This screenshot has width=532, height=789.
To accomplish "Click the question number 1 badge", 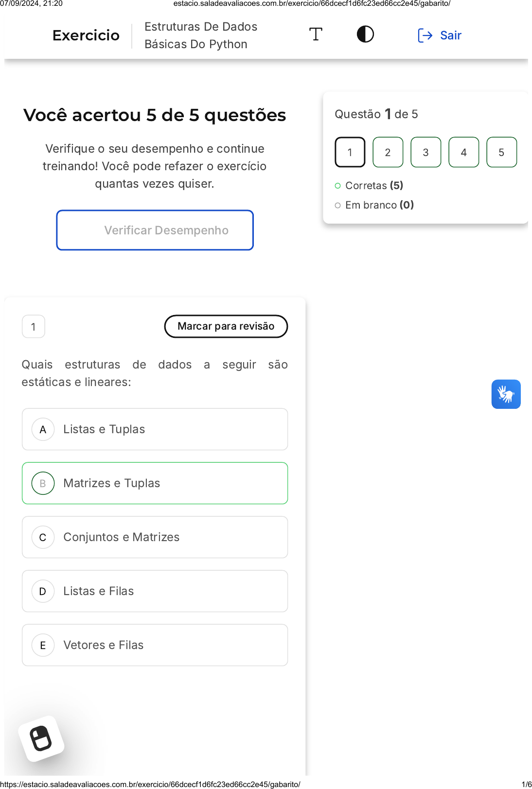I will [x=34, y=327].
